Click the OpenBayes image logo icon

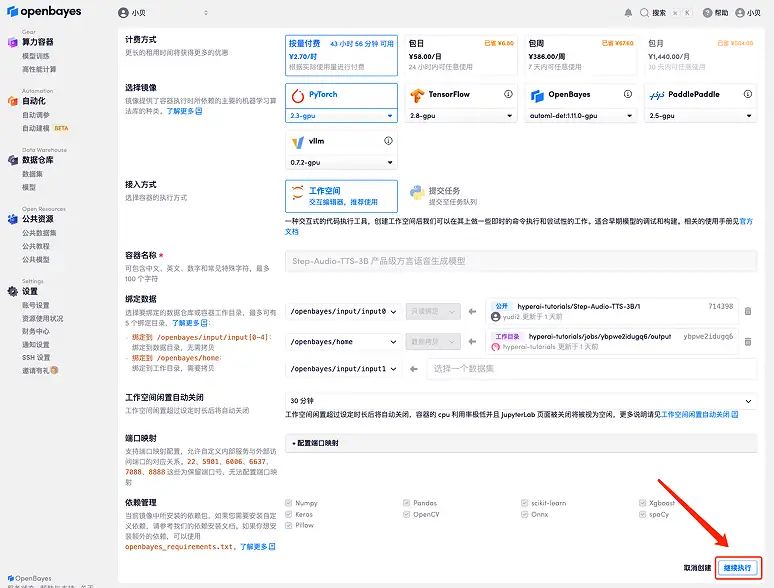[537, 95]
